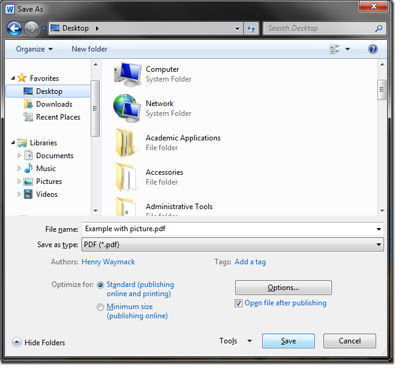Expand the Documents library
Viewport: 400px width, 371px height.
19,156
